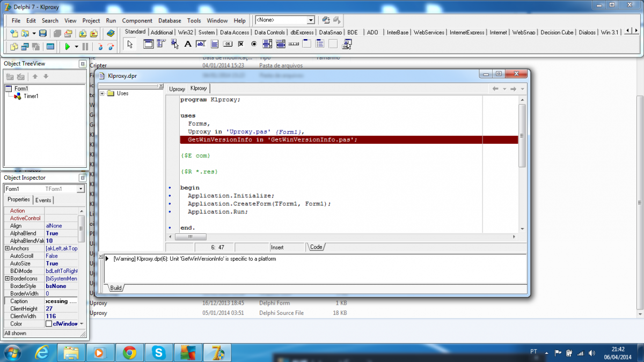This screenshot has height=362, width=644.
Task: Click the volume icon in system tray
Action: [x=591, y=352]
